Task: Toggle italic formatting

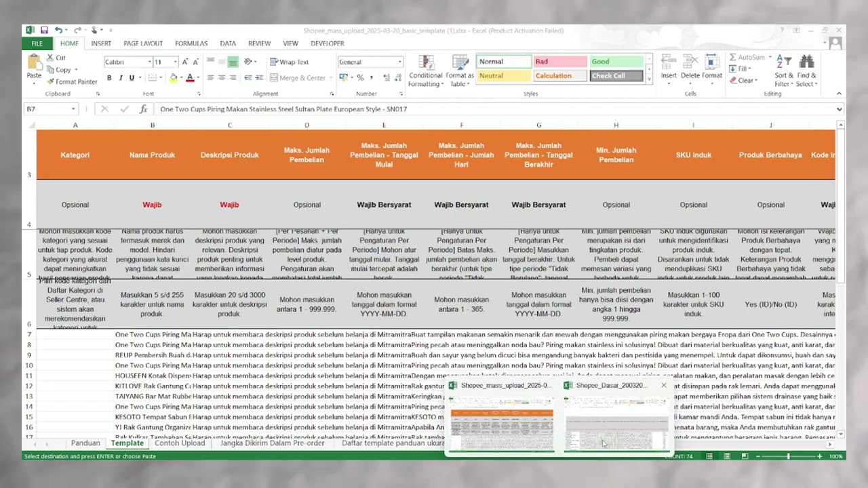Action: pyautogui.click(x=120, y=78)
